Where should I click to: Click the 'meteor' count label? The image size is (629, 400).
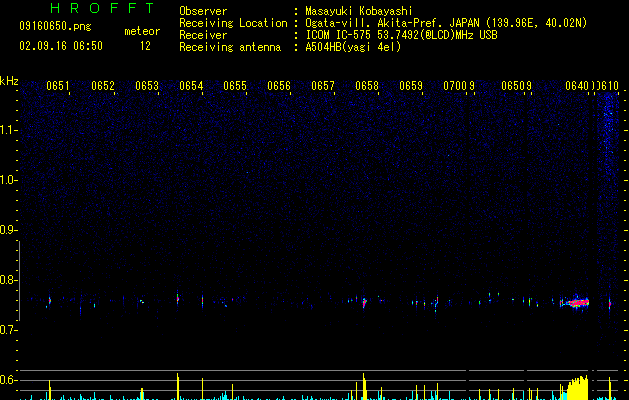pos(142,31)
